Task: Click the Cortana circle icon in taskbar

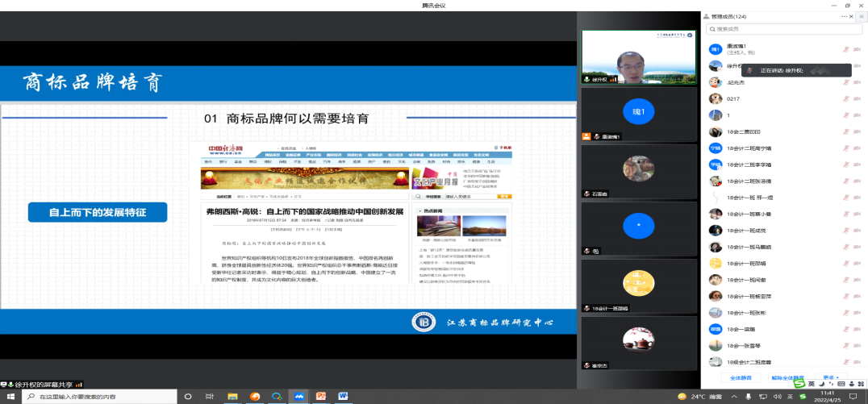Action: [188, 396]
